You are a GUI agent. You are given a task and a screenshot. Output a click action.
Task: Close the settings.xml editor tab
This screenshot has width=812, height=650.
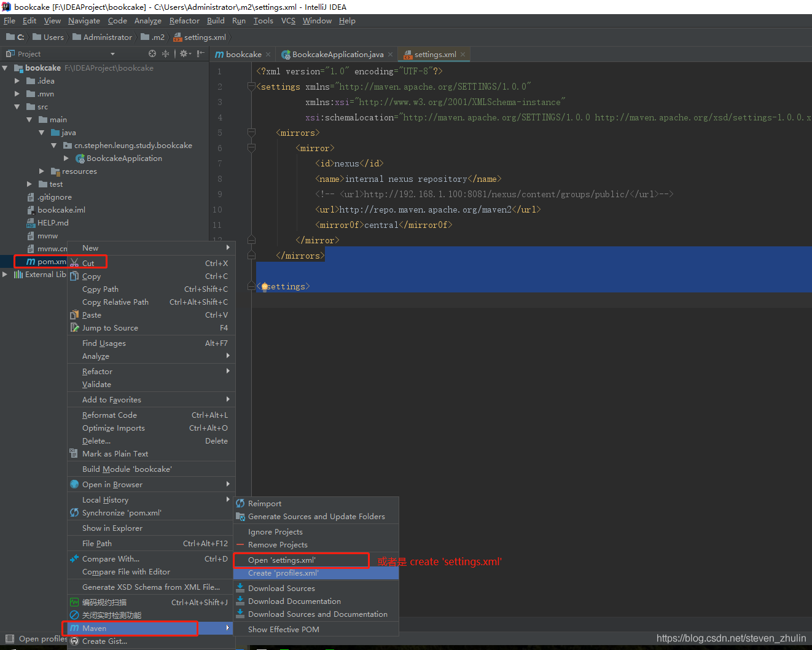[x=463, y=55]
